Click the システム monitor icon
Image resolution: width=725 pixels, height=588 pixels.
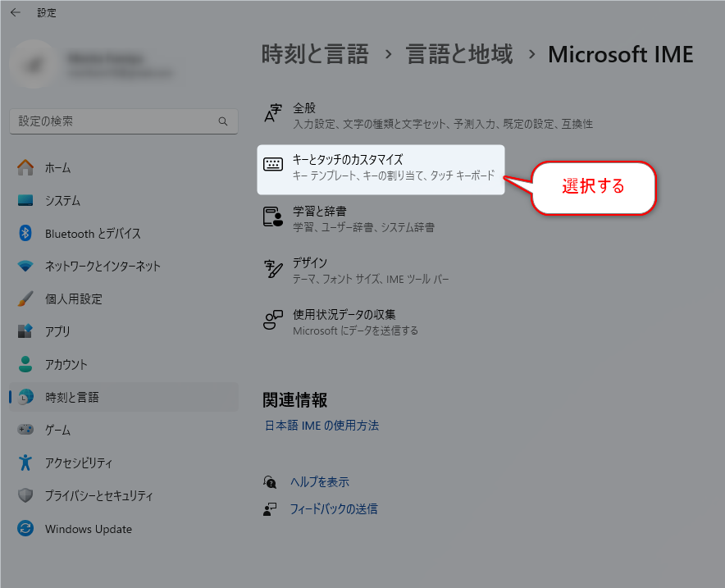(x=25, y=200)
